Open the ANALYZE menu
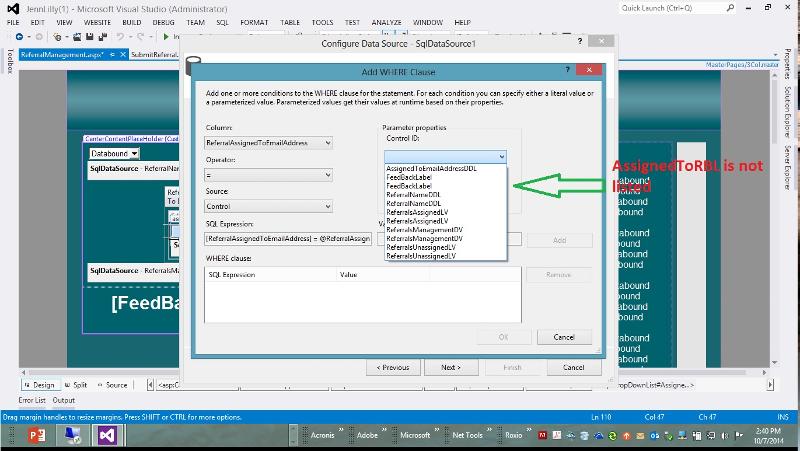The image size is (800, 451). [386, 22]
